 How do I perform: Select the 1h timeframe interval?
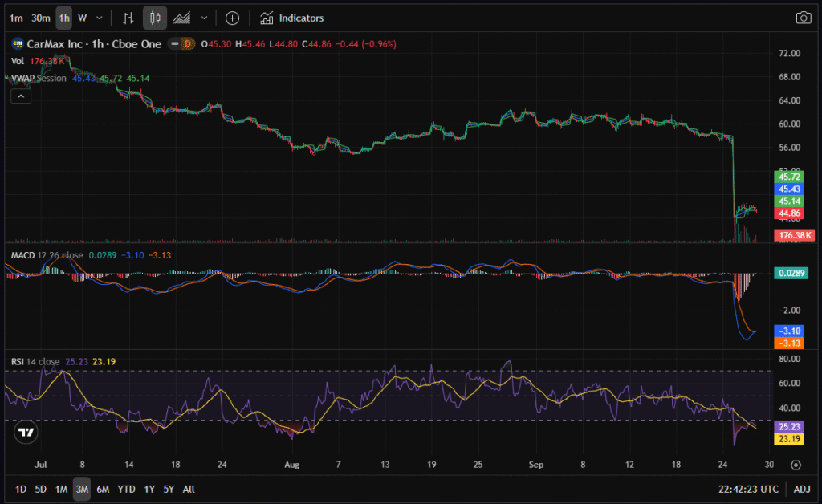click(63, 18)
